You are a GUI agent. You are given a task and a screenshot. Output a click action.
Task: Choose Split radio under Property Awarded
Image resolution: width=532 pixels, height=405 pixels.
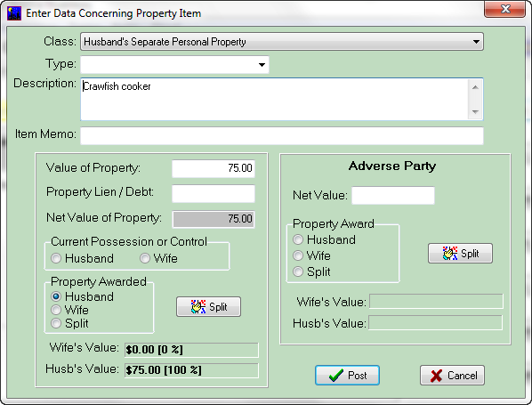[x=56, y=323]
